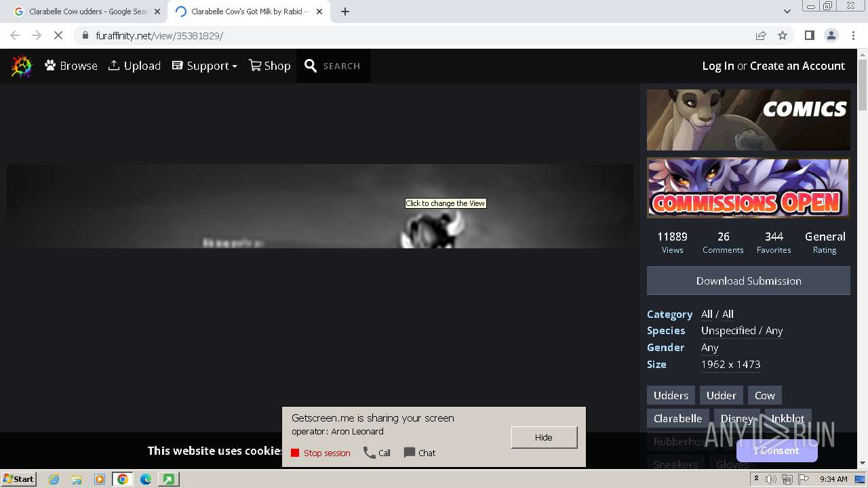868x488 pixels.
Task: Open the Chrome three-dot menu
Action: click(852, 35)
